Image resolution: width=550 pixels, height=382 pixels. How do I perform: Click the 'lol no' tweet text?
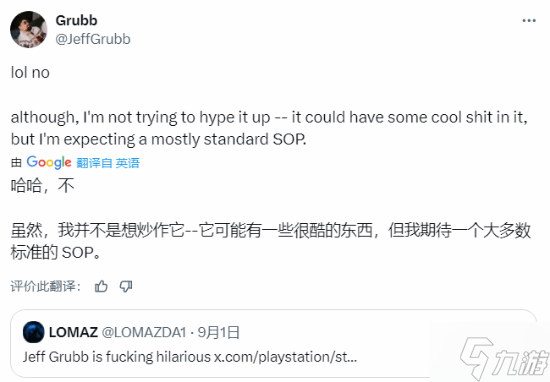[x=30, y=73]
